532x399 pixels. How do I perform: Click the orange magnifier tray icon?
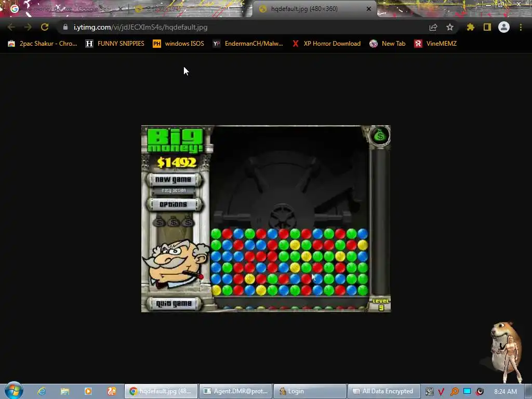click(x=454, y=392)
